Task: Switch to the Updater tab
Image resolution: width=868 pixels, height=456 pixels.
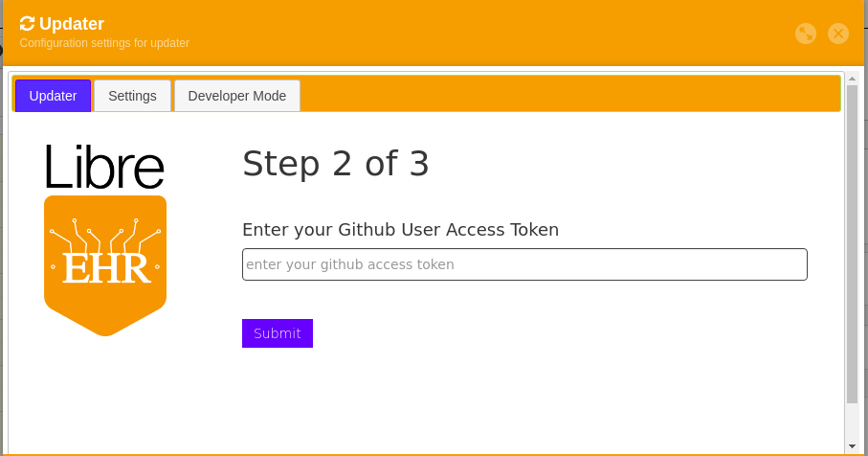Action: click(x=53, y=96)
